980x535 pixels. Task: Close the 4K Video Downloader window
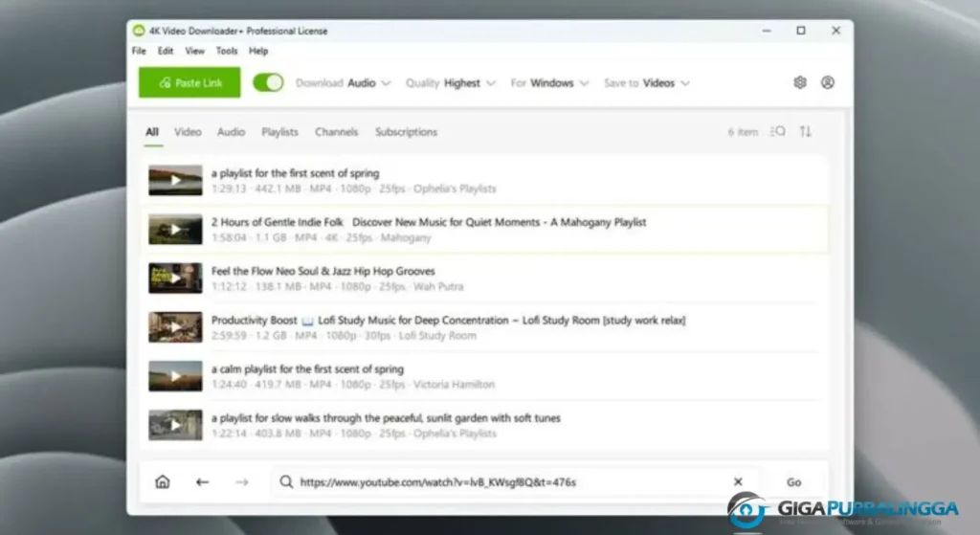click(835, 31)
